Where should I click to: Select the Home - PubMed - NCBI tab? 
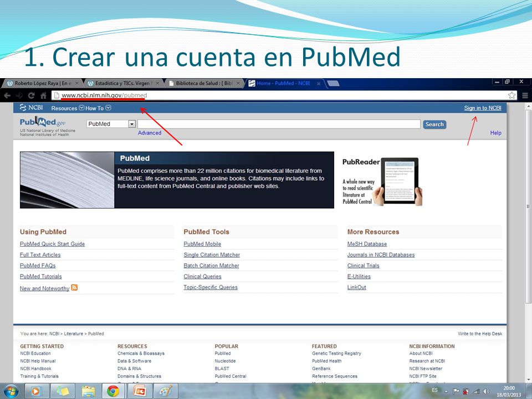coord(283,83)
